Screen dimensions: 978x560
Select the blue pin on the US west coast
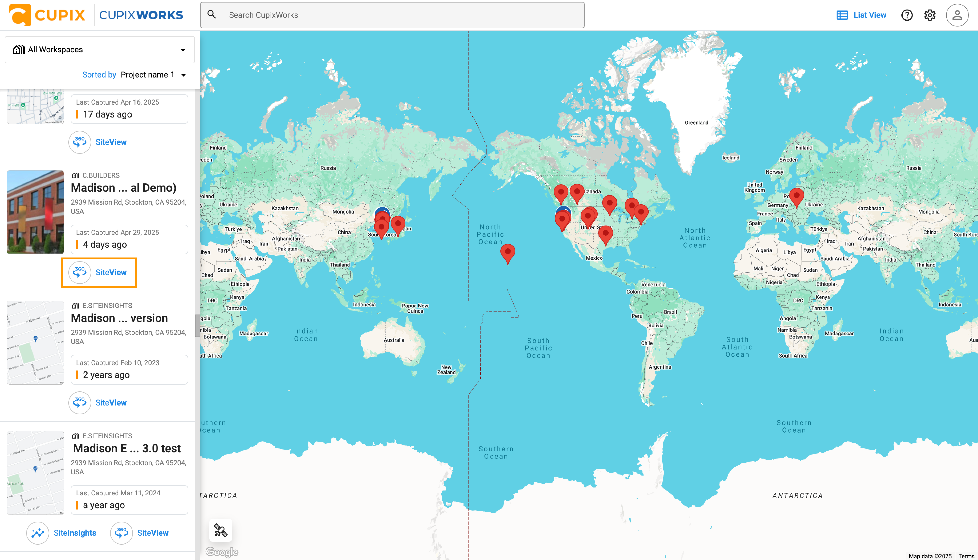564,210
